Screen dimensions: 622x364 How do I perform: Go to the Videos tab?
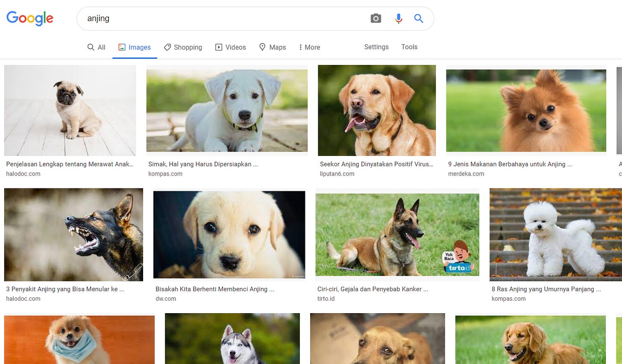click(230, 47)
